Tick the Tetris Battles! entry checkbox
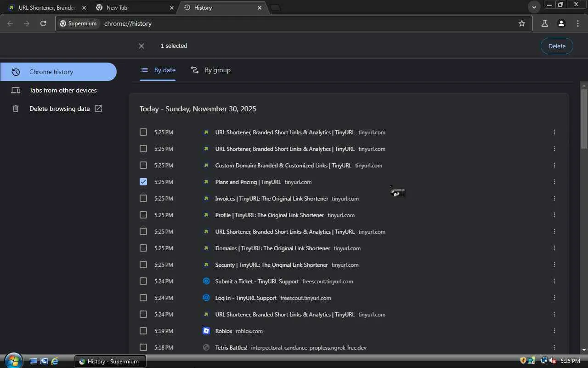Screen dimensions: 588x368 click(x=143, y=347)
